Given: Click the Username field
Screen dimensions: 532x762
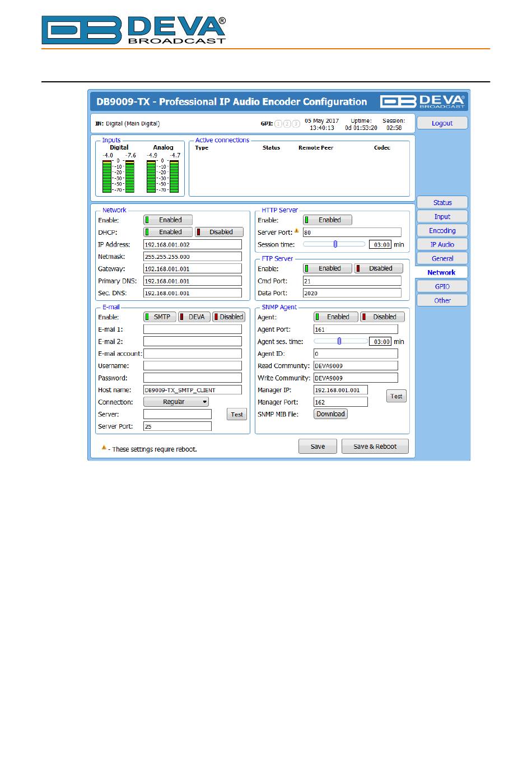Looking at the screenshot, I should pyautogui.click(x=193, y=366).
